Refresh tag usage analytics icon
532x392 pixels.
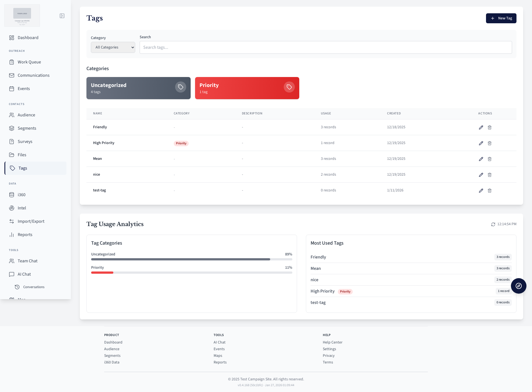(493, 224)
